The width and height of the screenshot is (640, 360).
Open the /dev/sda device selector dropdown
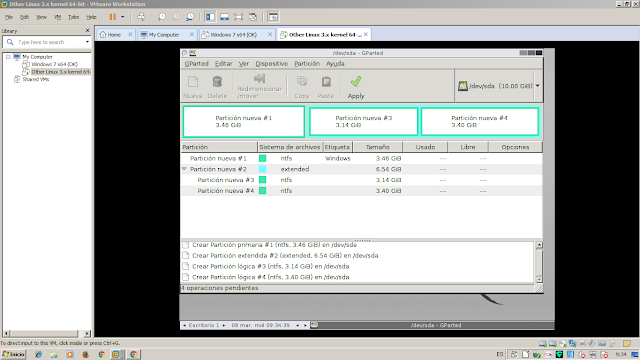538,86
